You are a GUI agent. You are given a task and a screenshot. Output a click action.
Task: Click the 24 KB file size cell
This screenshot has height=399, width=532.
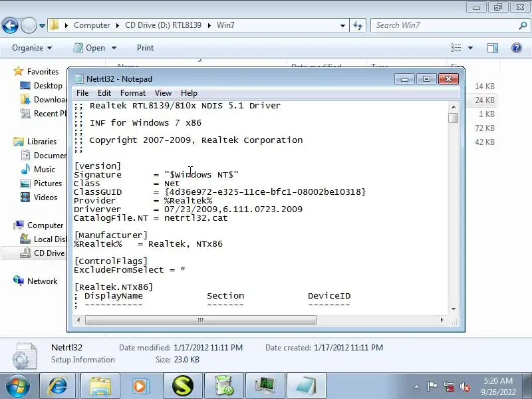pyautogui.click(x=485, y=100)
